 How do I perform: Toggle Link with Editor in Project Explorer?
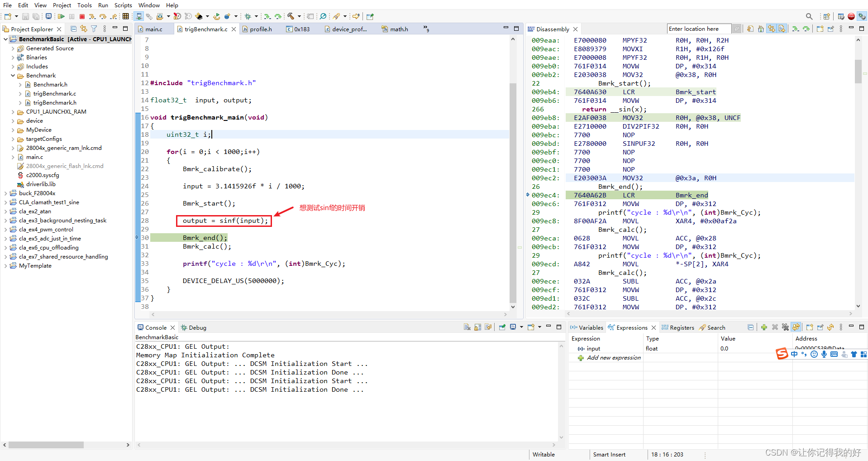click(x=84, y=29)
